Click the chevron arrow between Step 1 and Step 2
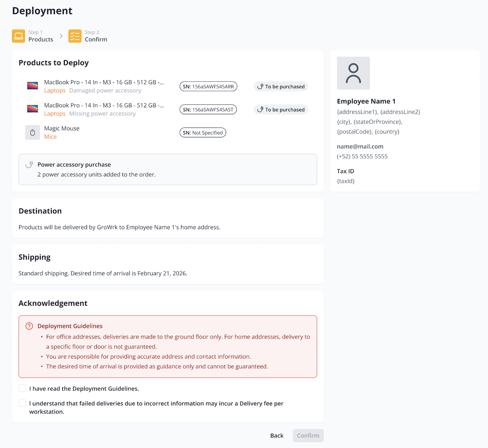 click(61, 36)
